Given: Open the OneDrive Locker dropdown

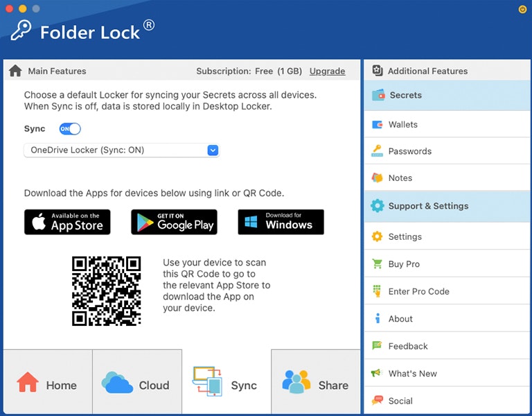Looking at the screenshot, I should tap(121, 150).
